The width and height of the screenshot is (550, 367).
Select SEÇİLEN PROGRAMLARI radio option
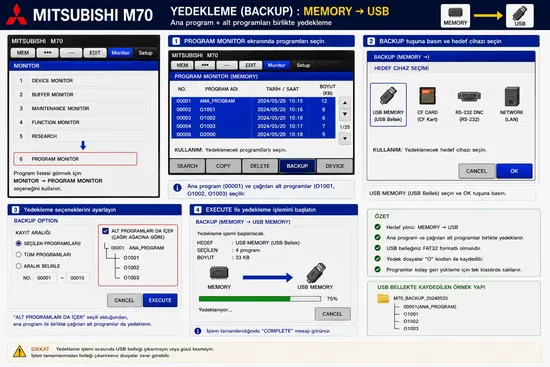pos(19,243)
